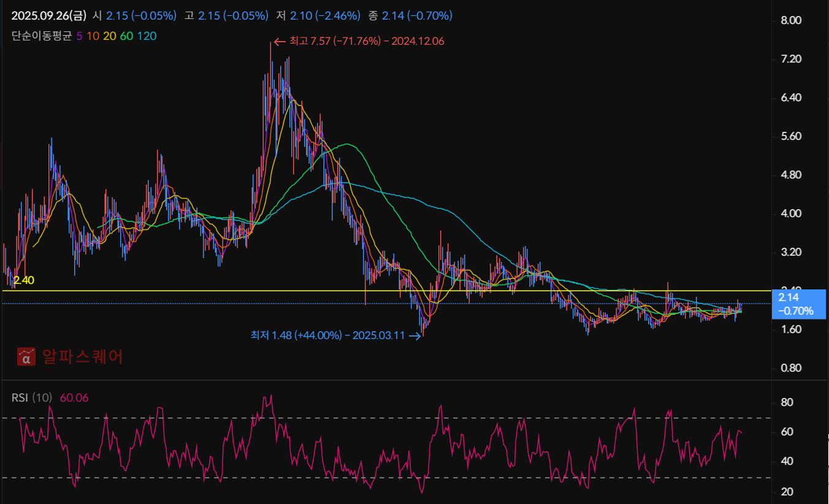This screenshot has height=504, width=829.
Task: Click the 3.20 price axis label
Action: (x=791, y=252)
